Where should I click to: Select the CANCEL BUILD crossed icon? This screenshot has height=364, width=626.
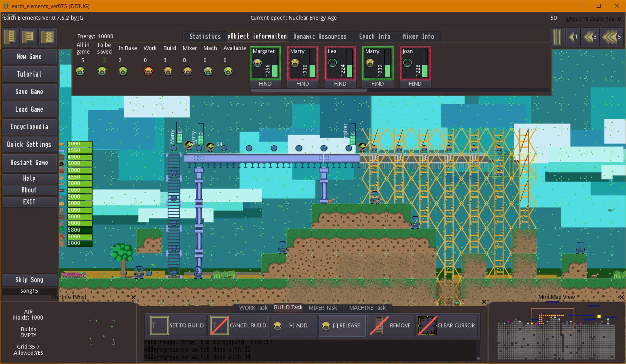(219, 326)
